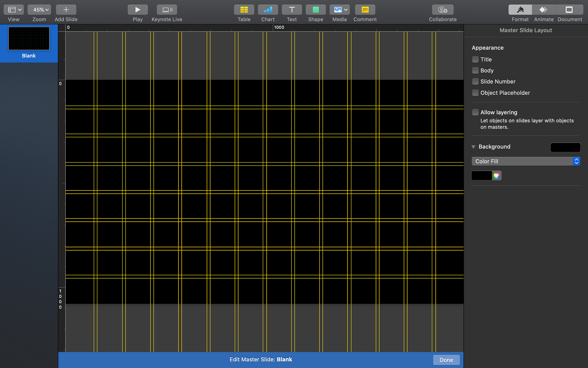
Task: Collapse the Background section triangle
Action: 473,147
